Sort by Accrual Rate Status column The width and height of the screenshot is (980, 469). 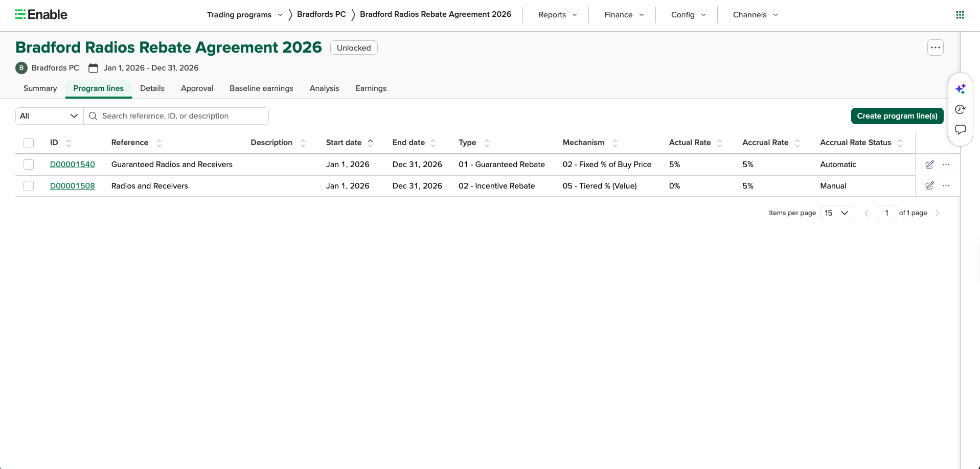pos(900,143)
